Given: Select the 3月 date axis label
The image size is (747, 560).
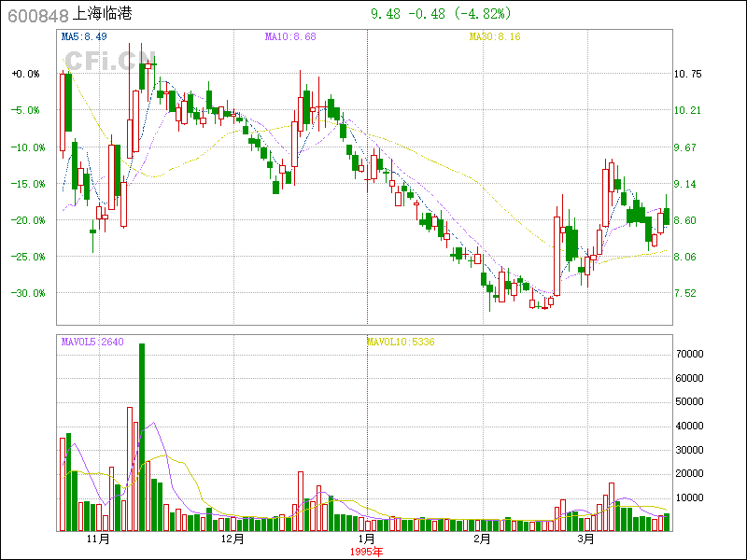Looking at the screenshot, I should (585, 539).
